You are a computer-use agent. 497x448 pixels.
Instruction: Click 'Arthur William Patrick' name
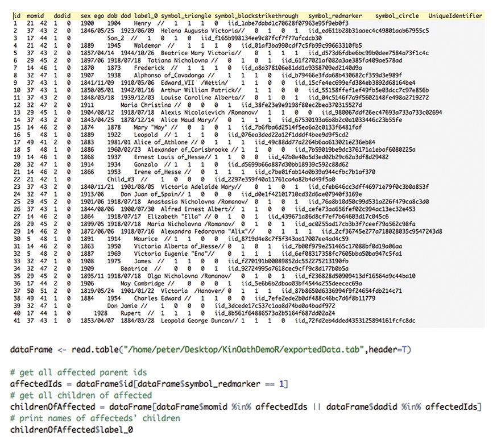pyautogui.click(x=197, y=90)
